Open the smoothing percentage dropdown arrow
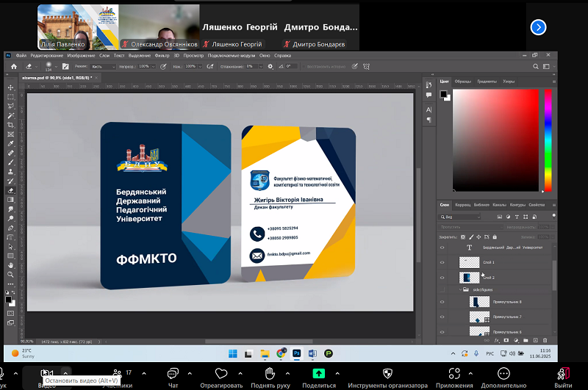 (261, 66)
